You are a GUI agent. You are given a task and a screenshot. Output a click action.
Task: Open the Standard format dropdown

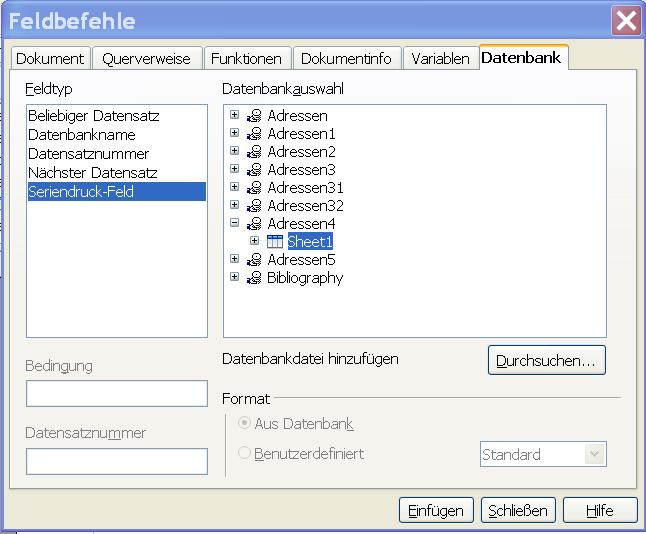tap(595, 454)
